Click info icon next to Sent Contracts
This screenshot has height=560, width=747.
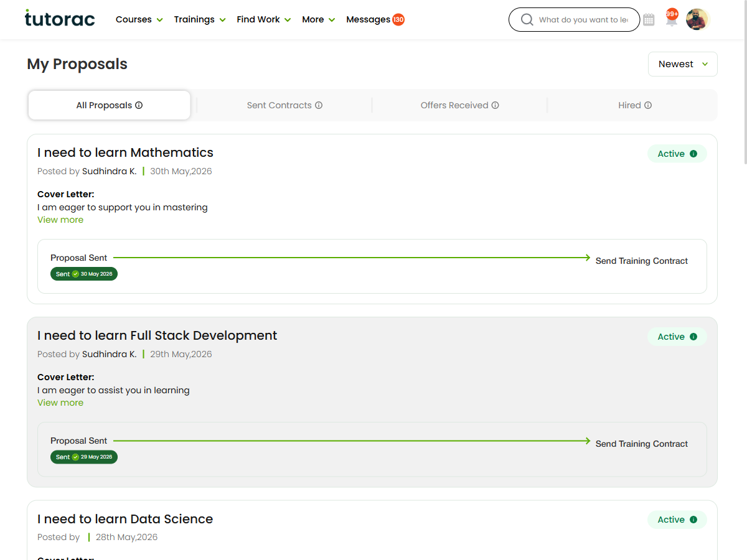click(319, 105)
